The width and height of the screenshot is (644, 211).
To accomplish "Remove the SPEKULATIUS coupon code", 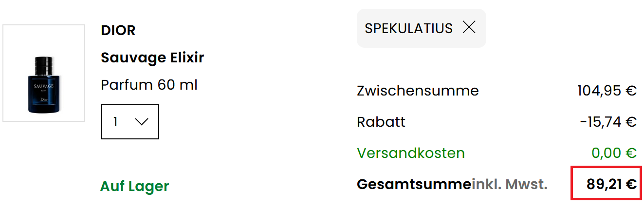I will (x=469, y=28).
